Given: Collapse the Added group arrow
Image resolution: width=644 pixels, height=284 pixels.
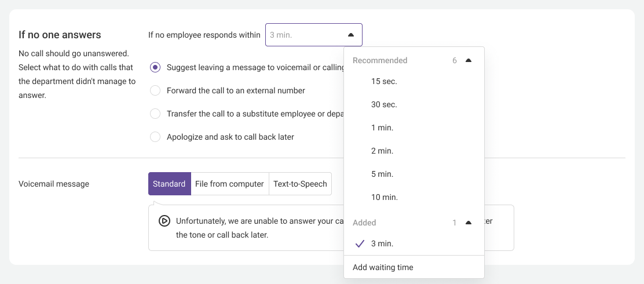Looking at the screenshot, I should [469, 223].
